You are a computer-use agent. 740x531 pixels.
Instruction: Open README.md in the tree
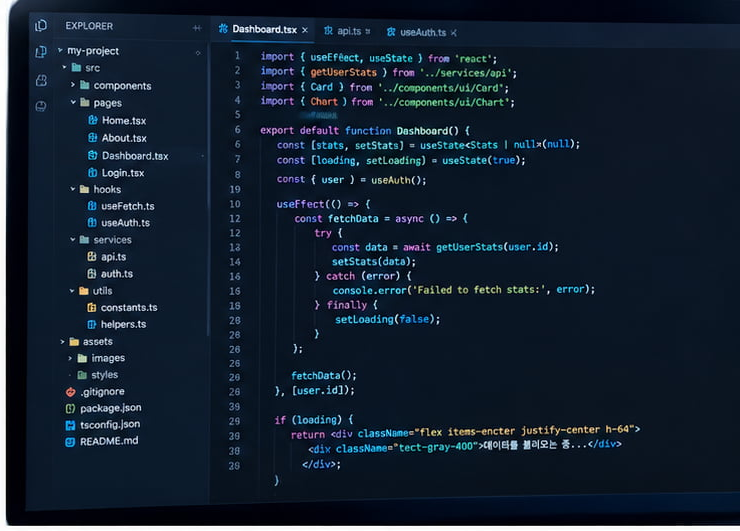109,441
